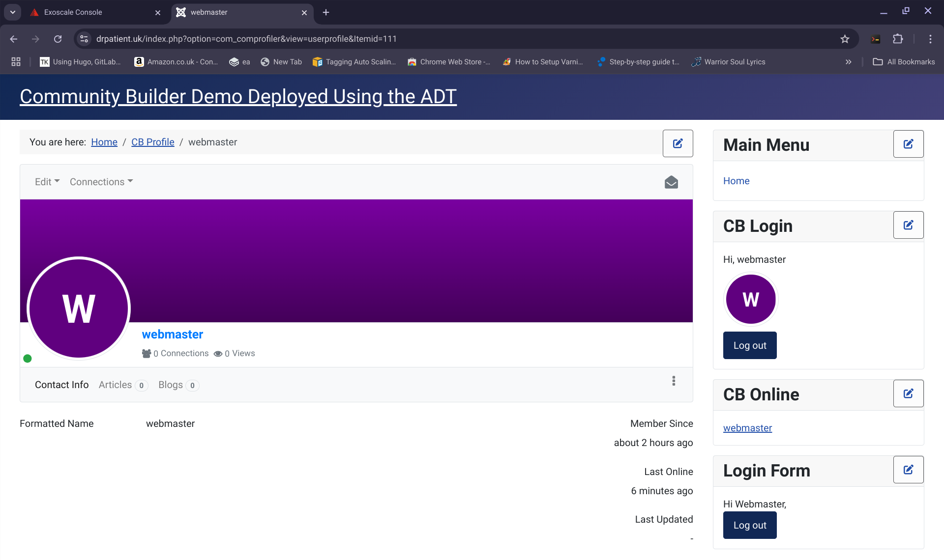The image size is (944, 560).
Task: Click the breadcrumbs module edit icon
Action: tap(678, 143)
